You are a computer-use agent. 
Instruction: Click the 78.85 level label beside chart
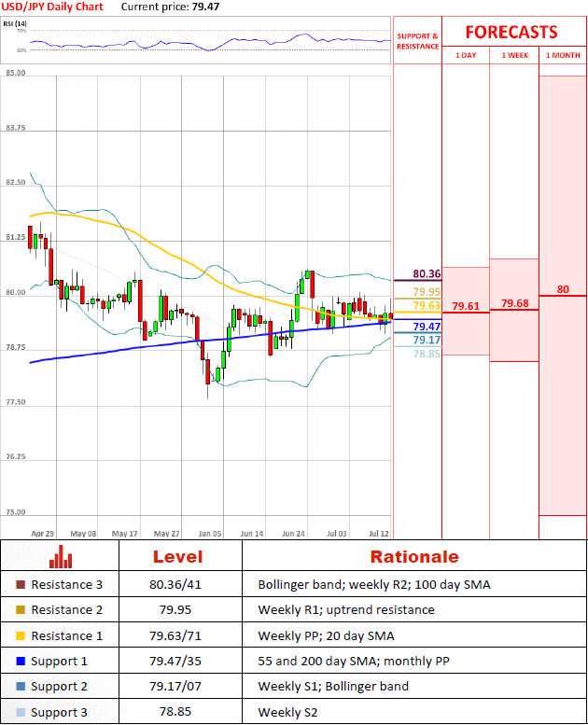click(x=427, y=354)
